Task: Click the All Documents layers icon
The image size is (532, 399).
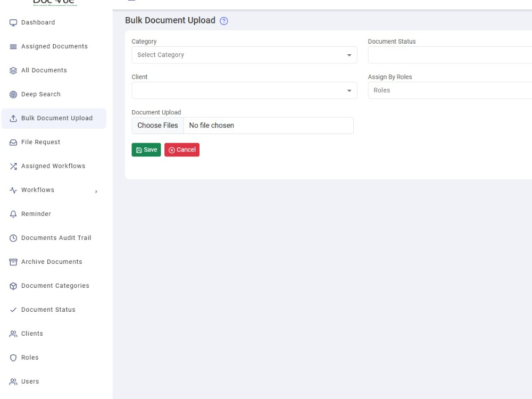Action: click(x=13, y=71)
